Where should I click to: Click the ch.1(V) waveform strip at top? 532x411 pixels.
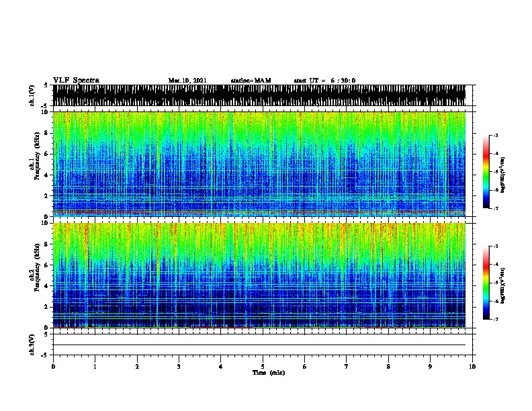[259, 95]
